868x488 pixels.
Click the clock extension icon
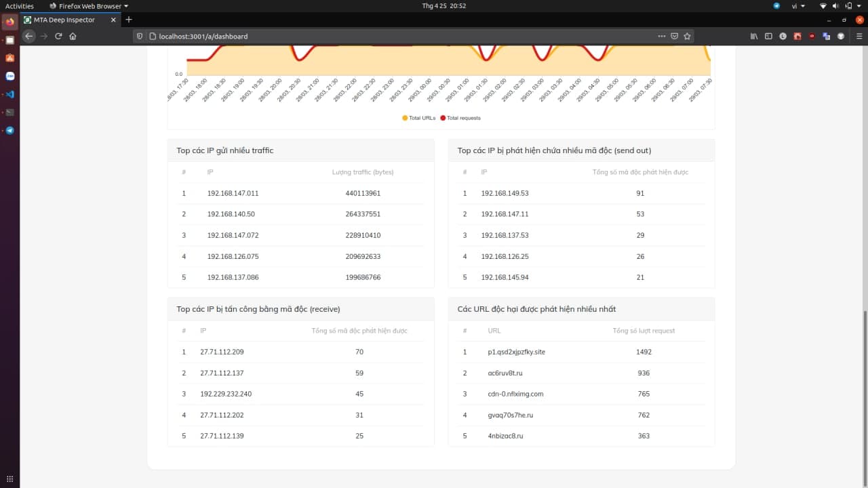783,36
